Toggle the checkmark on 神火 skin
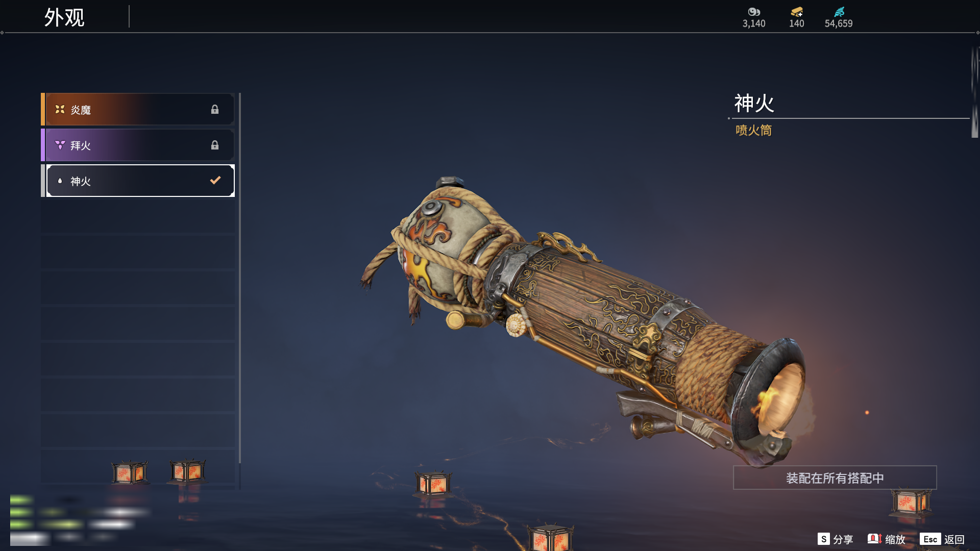980x551 pixels. point(215,180)
